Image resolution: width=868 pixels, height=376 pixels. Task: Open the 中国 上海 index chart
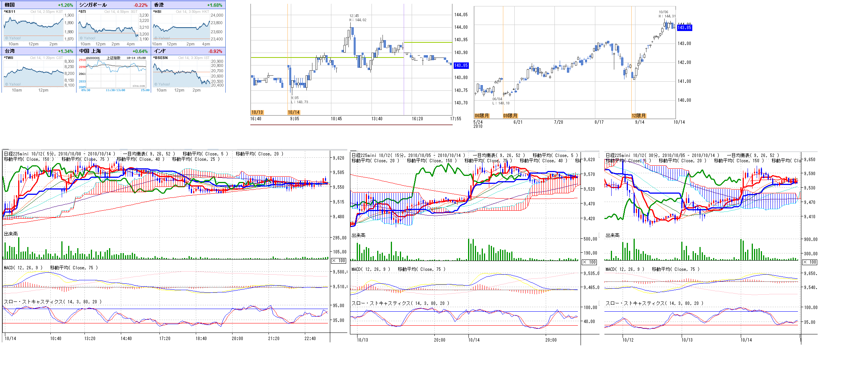113,73
